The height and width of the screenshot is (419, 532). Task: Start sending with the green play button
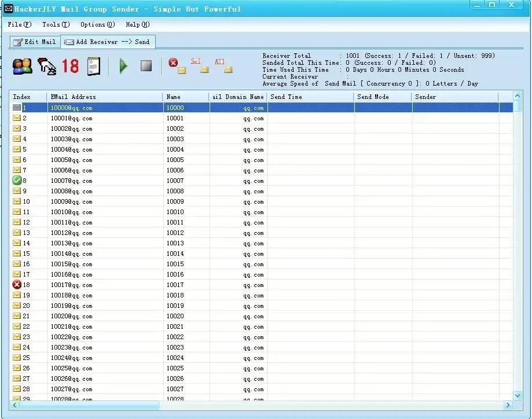124,66
